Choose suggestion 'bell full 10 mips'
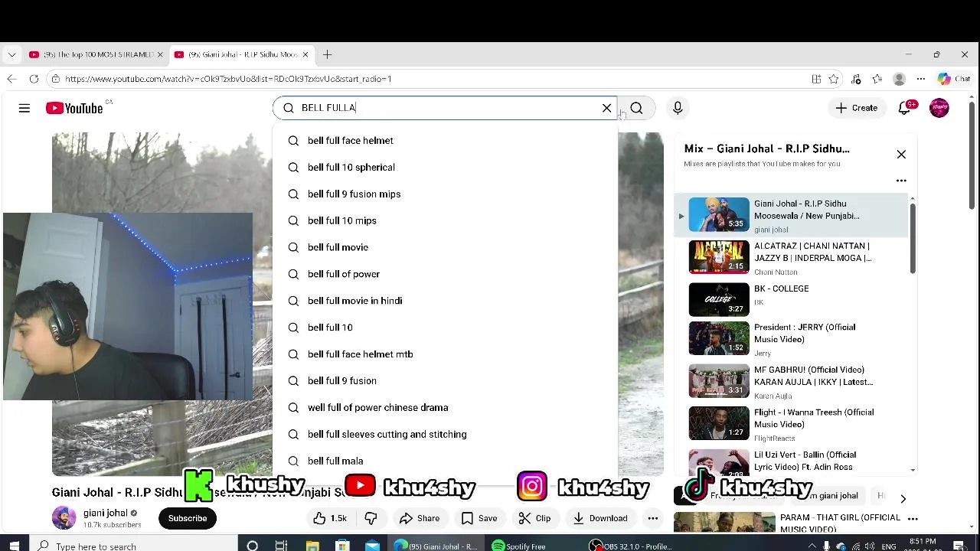Image resolution: width=980 pixels, height=551 pixels. (445, 221)
